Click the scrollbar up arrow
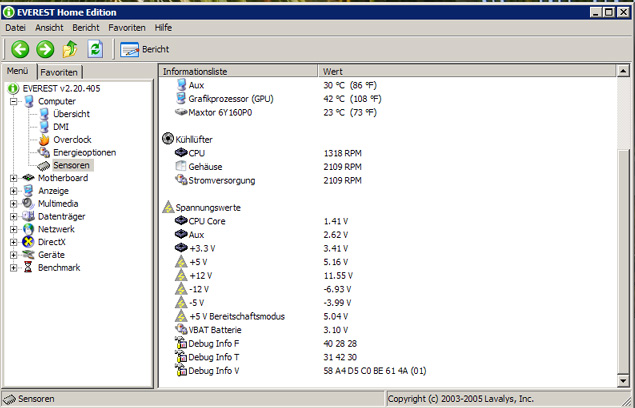This screenshot has width=635, height=408. click(x=623, y=71)
